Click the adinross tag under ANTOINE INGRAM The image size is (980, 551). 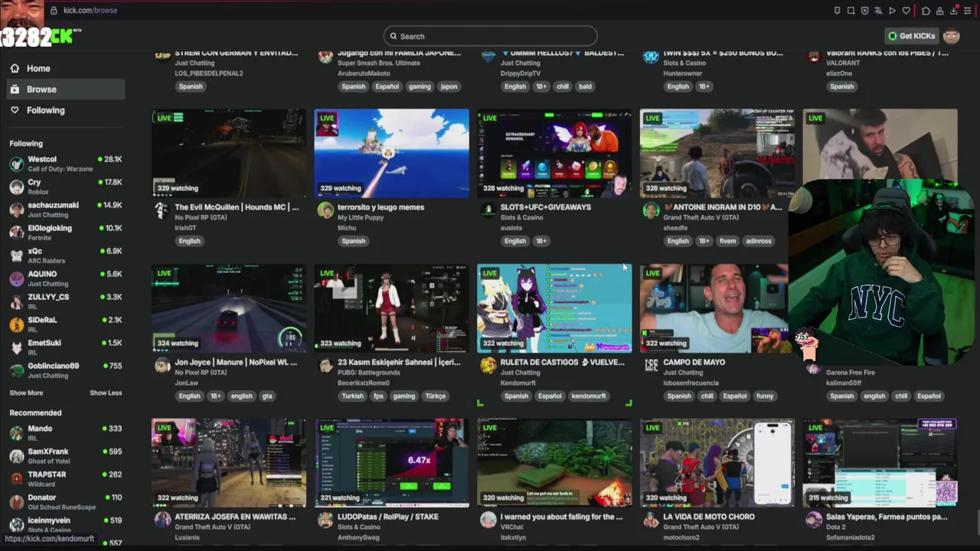click(x=758, y=241)
